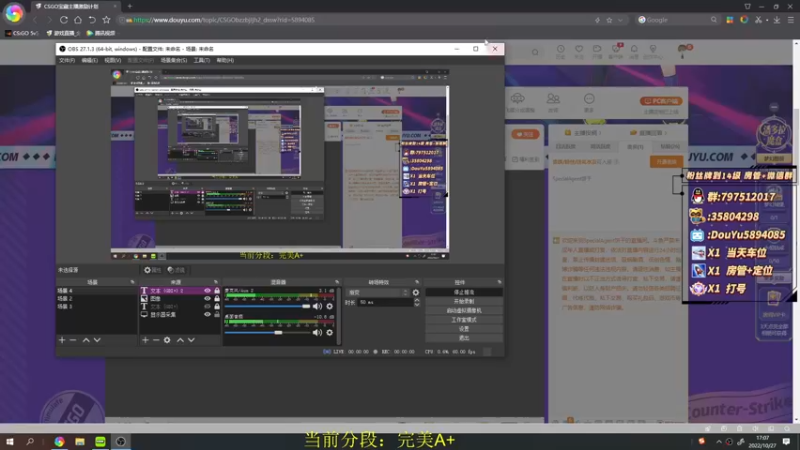Open Douyu messages bell icon in header

coord(634,51)
